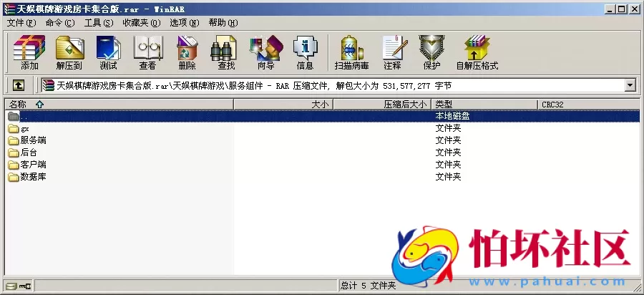The image size is (644, 295).
Task: Sort by the 名称 column header
Action: pos(119,105)
